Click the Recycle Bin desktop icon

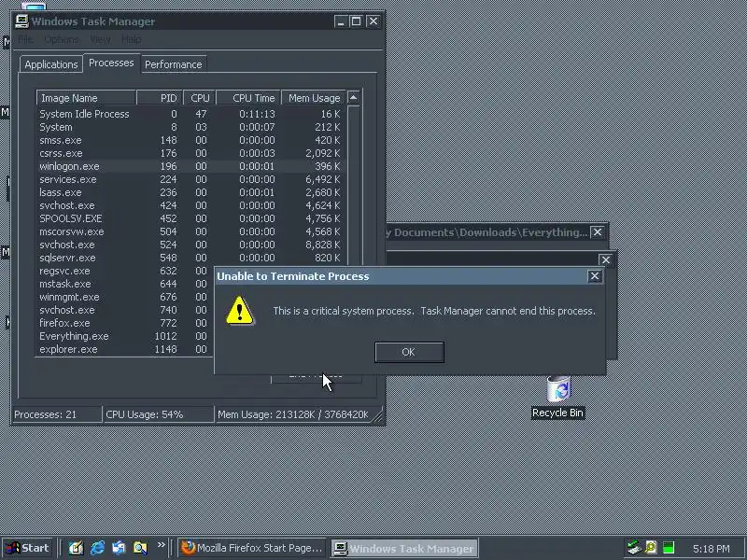click(x=557, y=398)
